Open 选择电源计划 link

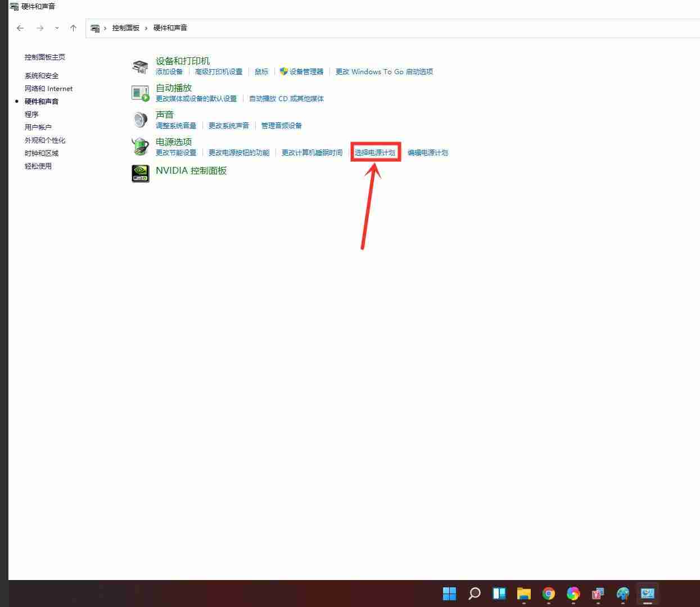376,152
